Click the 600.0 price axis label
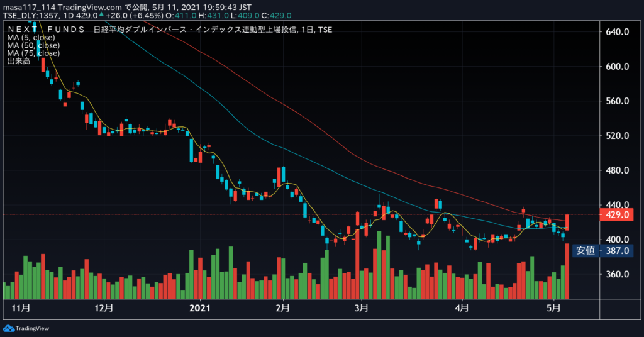Viewport: 644px width, 337px height. pyautogui.click(x=618, y=66)
